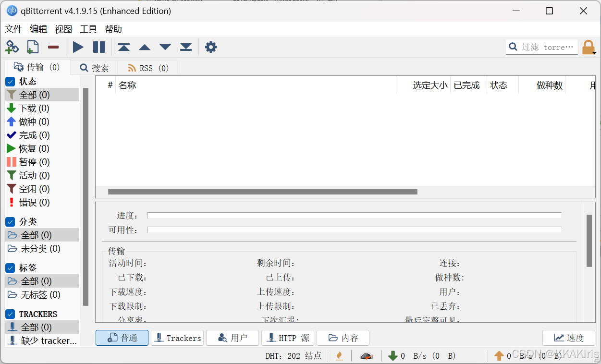This screenshot has height=364, width=601.
Task: Sort by the 名称 column header
Action: pyautogui.click(x=256, y=85)
